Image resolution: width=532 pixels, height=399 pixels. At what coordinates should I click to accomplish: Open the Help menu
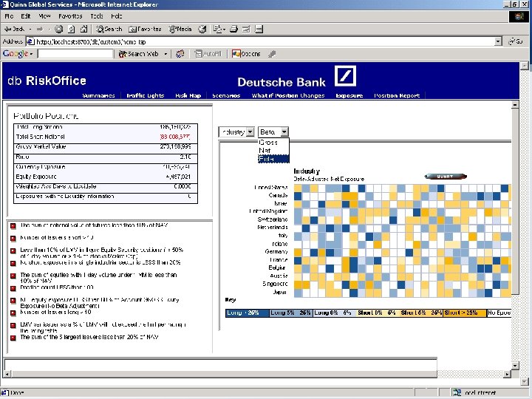tap(117, 16)
